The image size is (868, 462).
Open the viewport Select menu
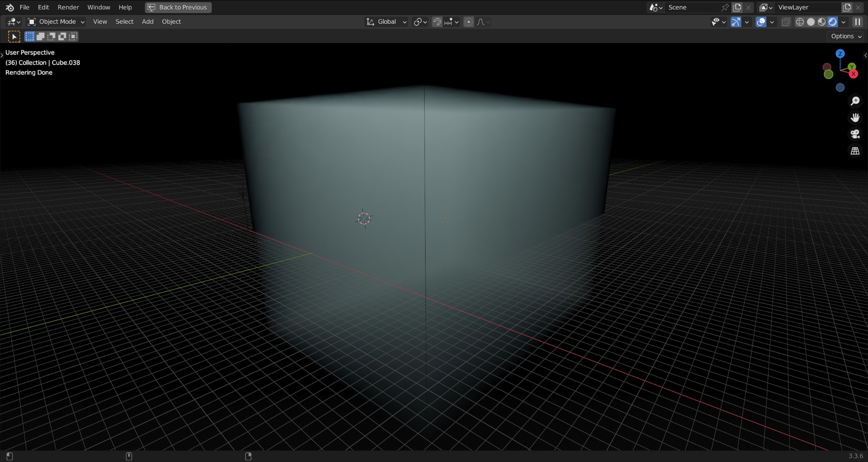pos(124,22)
